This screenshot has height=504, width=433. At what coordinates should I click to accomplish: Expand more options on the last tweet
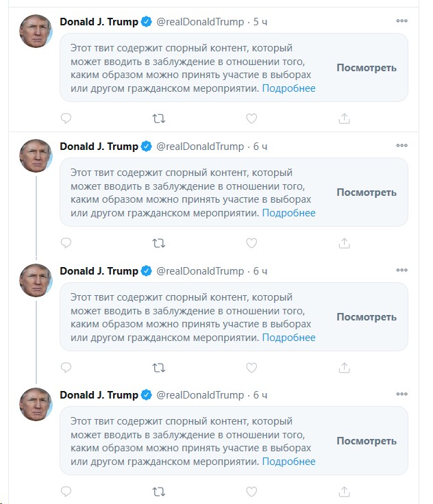pos(401,394)
